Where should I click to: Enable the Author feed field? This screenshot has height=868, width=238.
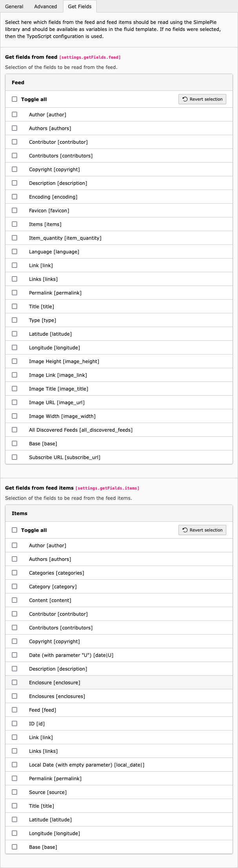[x=15, y=114]
